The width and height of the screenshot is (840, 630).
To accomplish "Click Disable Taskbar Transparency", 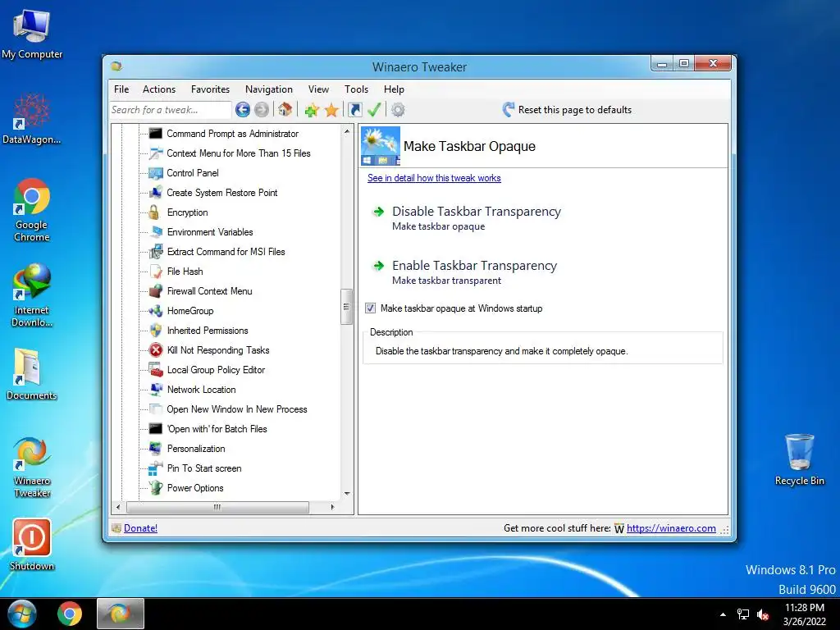I will click(x=477, y=212).
